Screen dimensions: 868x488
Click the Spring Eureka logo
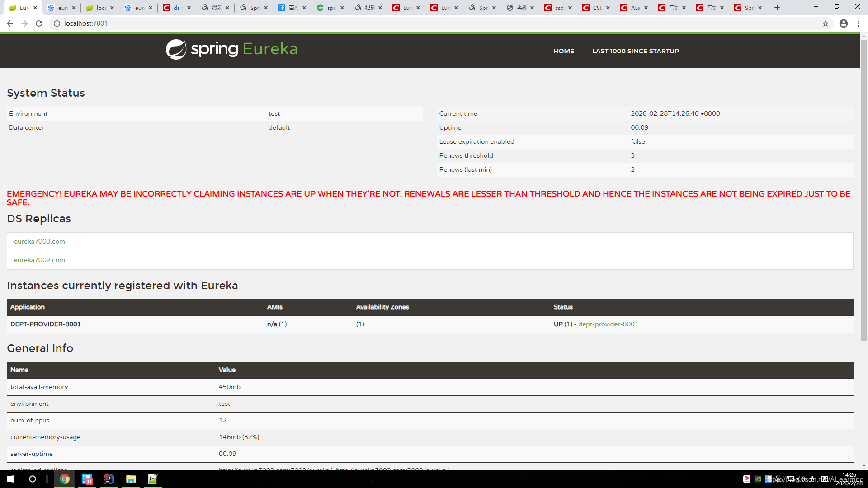pyautogui.click(x=231, y=49)
